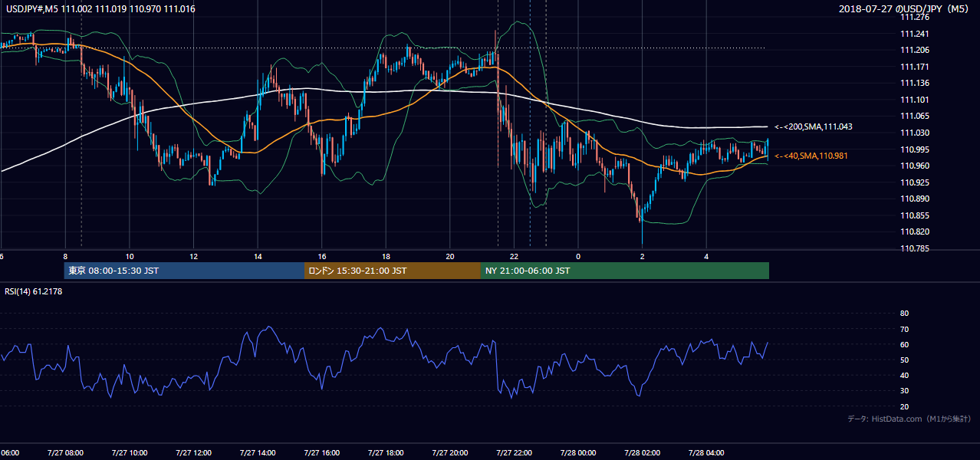Click the bottom date label 7/27 08:00
This screenshot has height=460, width=980.
click(x=64, y=452)
